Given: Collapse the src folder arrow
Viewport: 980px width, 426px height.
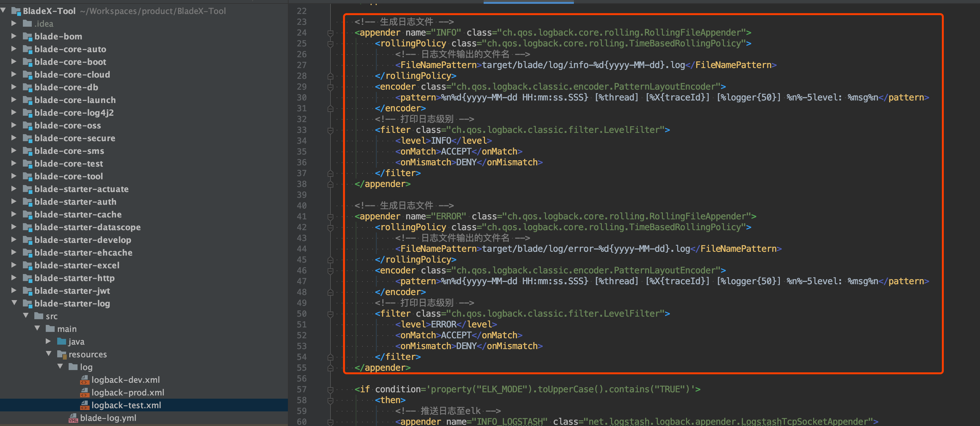Looking at the screenshot, I should point(26,316).
